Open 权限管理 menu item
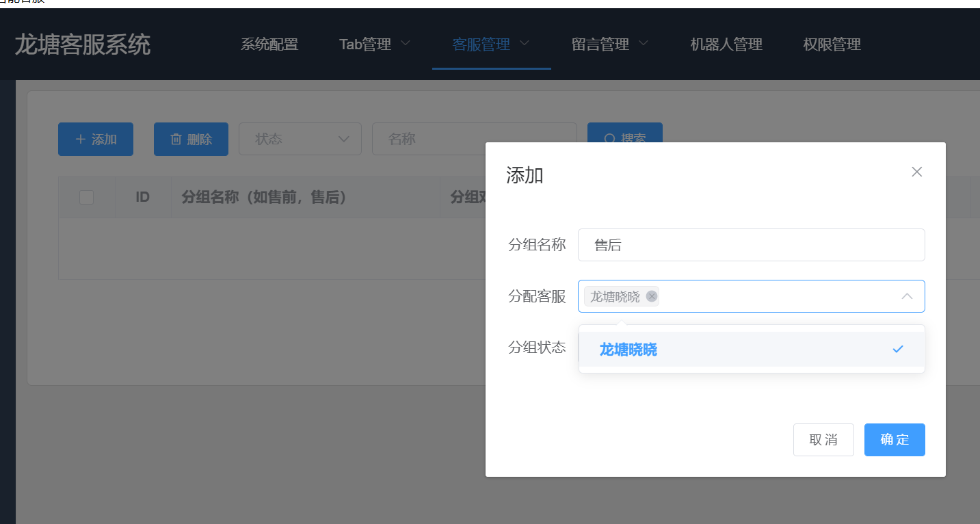This screenshot has height=524, width=980. (x=832, y=45)
